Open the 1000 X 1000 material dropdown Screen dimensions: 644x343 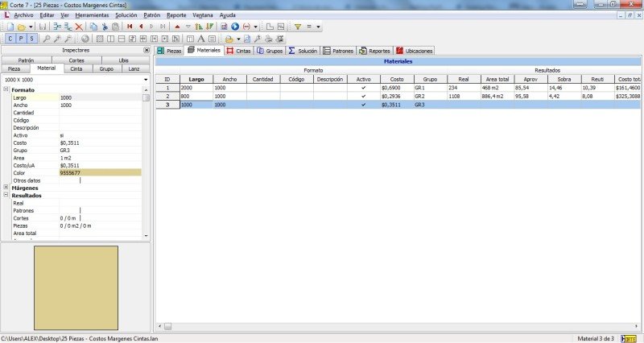coord(146,80)
